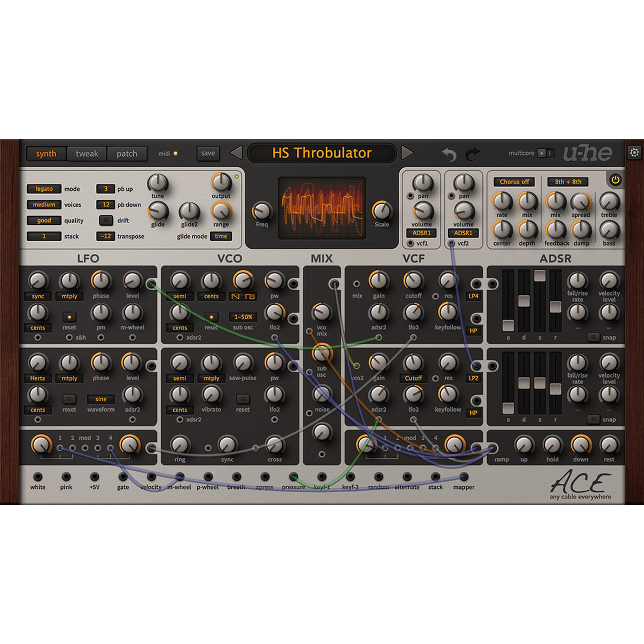This screenshot has height=644, width=644.
Task: Toggle the drift button
Action: 106,220
